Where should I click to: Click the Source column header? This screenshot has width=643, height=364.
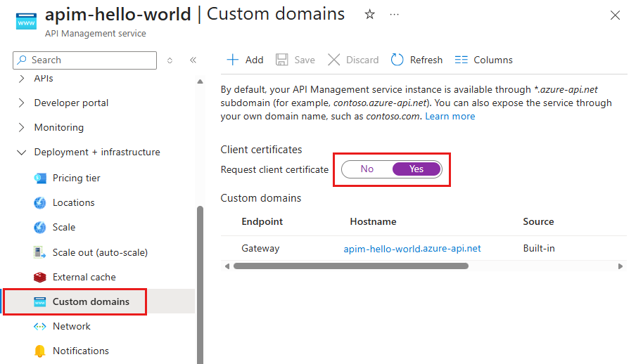click(x=538, y=221)
